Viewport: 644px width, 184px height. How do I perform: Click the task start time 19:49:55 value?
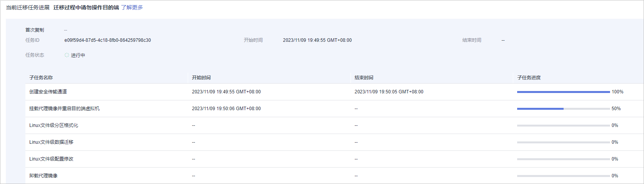(317, 40)
